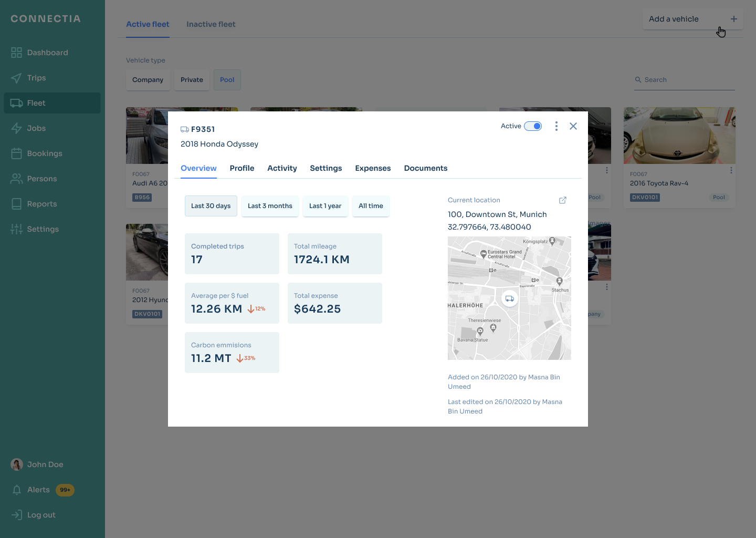Click the 99+ alerts badge

[65, 490]
